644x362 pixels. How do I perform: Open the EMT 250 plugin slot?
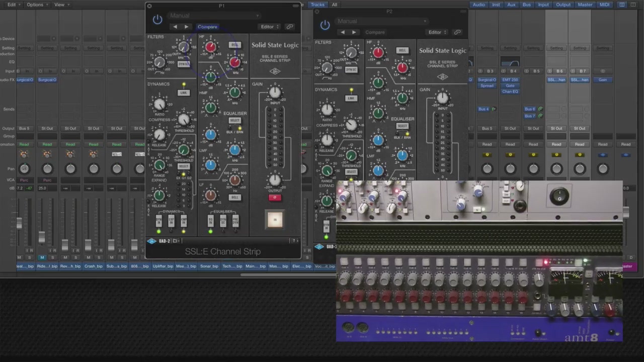point(510,80)
